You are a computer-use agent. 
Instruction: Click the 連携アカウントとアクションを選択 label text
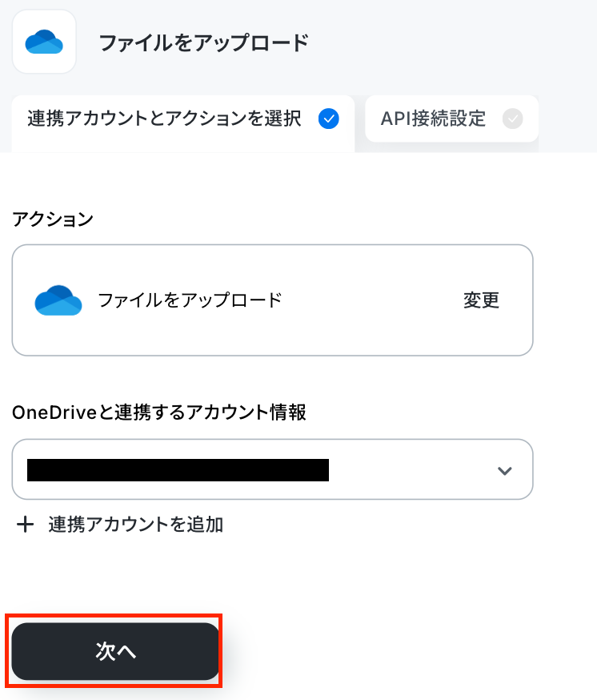pos(164,119)
